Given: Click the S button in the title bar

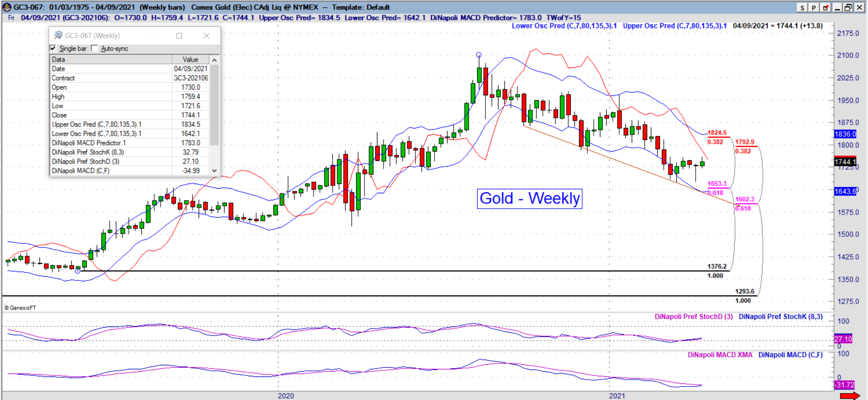Looking at the screenshot, I should coord(802,7).
